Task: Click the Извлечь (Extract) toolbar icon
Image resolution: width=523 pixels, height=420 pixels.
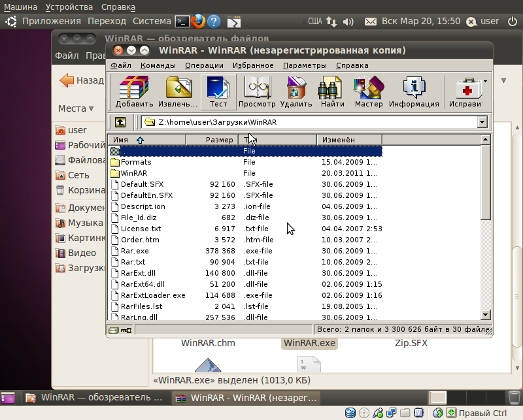Action: coord(178,91)
